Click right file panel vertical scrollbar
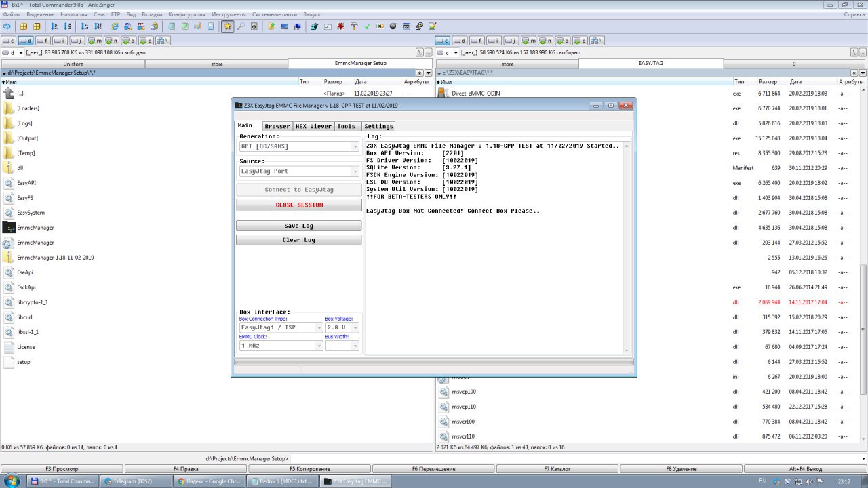868x488 pixels. [863, 264]
